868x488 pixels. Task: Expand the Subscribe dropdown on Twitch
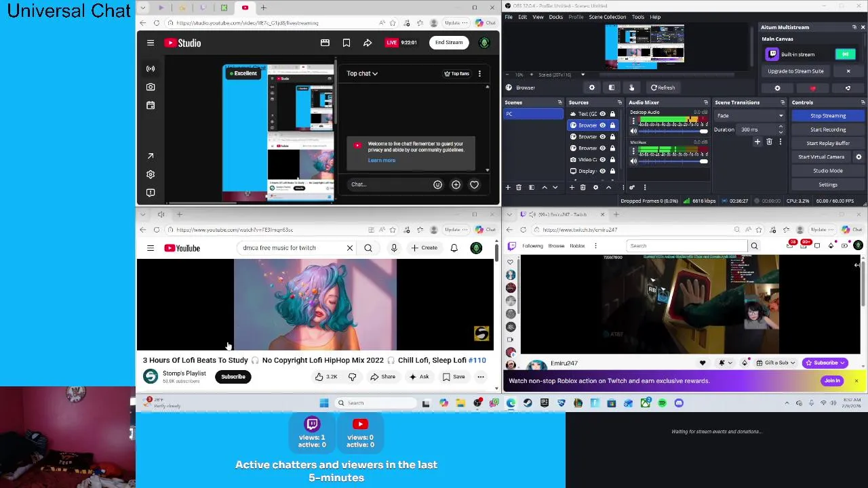(844, 363)
